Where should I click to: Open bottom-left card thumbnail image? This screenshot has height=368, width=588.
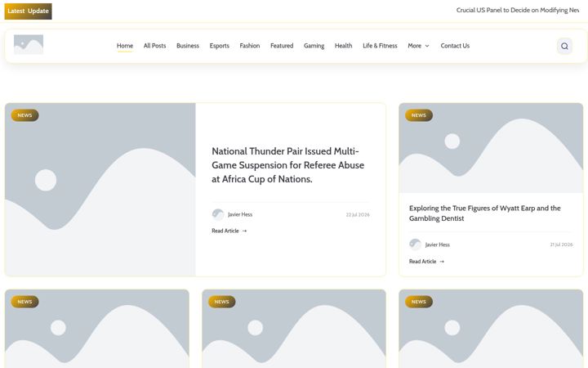point(96,329)
